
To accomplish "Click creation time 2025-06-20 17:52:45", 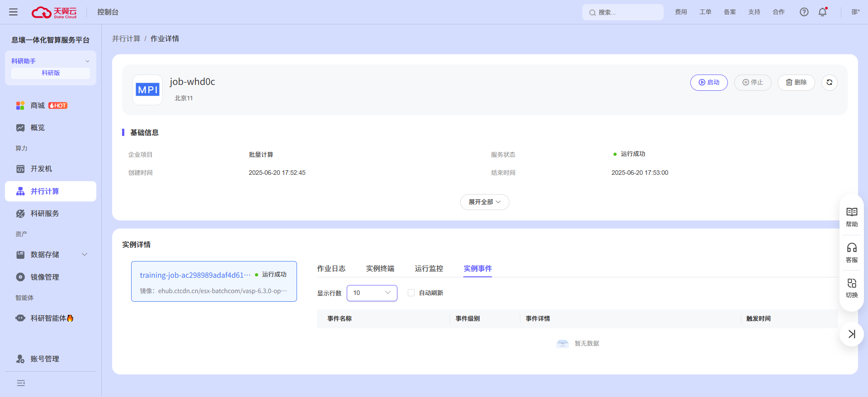I will 277,173.
